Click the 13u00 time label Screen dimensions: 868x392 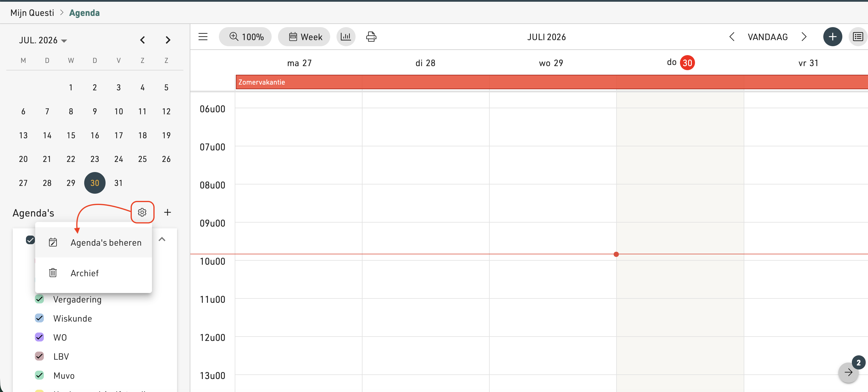tap(212, 376)
